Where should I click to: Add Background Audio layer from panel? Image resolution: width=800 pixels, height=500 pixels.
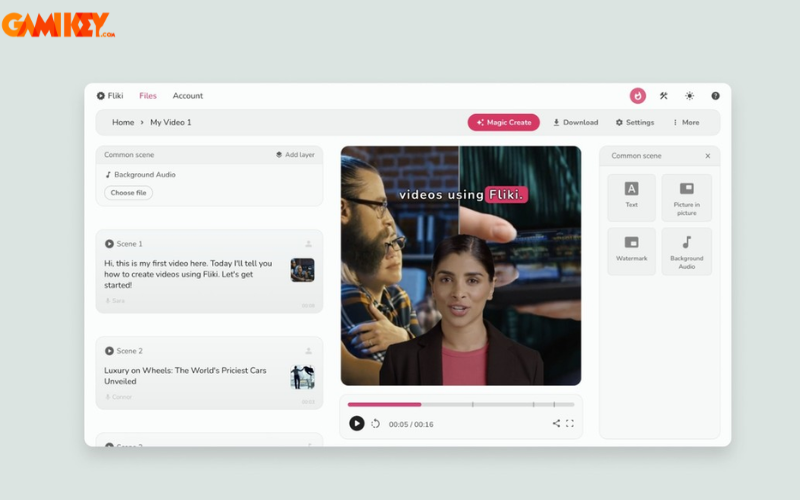[687, 252]
